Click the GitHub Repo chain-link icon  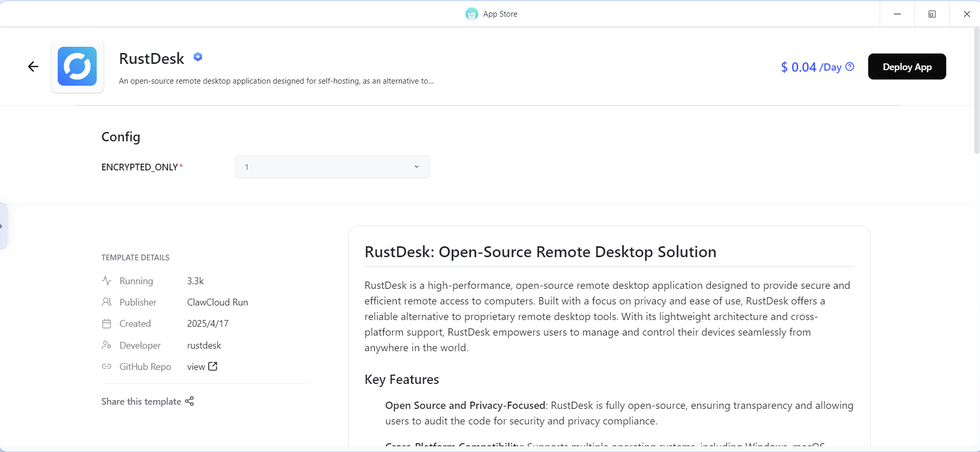click(107, 367)
